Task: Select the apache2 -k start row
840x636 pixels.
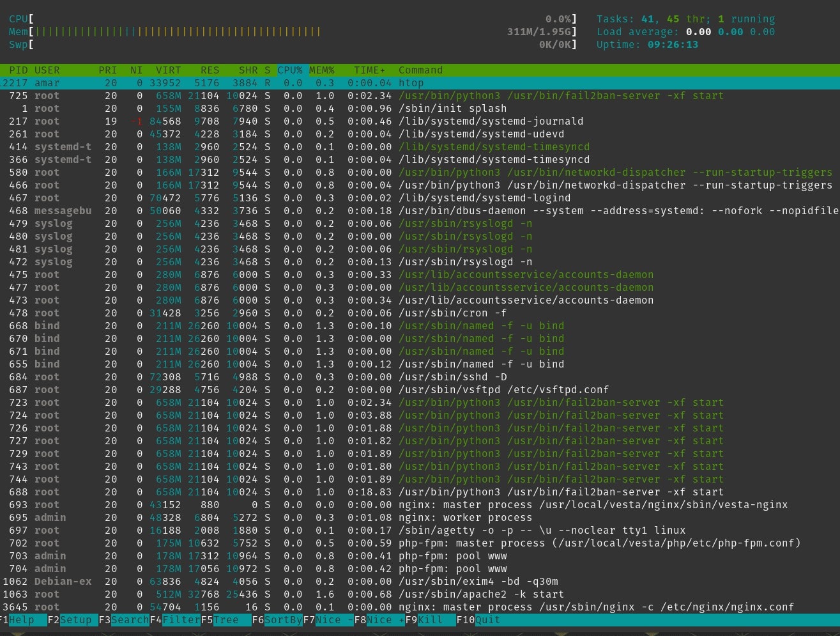Action: pos(420,594)
